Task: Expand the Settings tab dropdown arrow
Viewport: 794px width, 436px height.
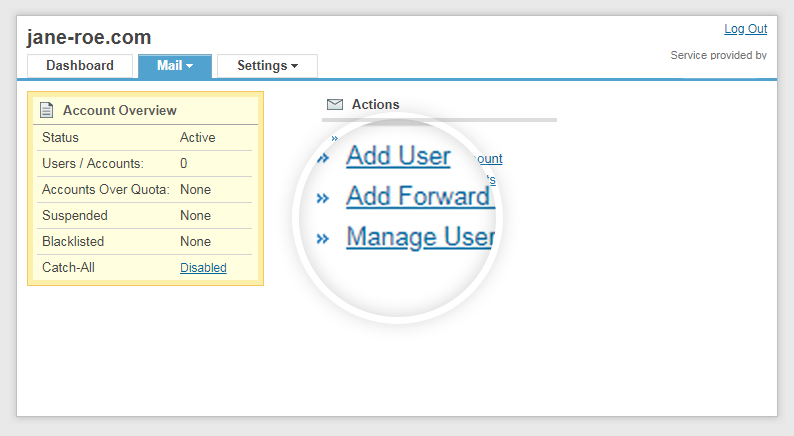Action: (x=294, y=67)
